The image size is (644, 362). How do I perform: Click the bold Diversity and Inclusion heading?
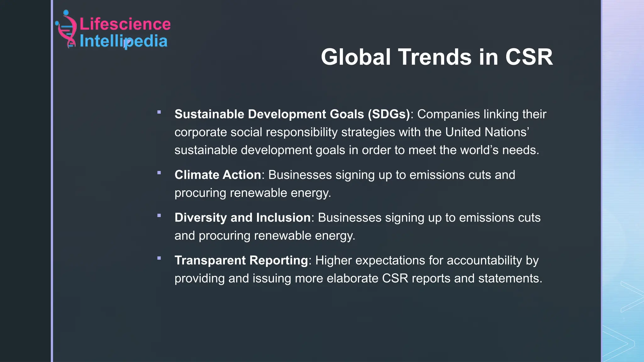pyautogui.click(x=242, y=217)
